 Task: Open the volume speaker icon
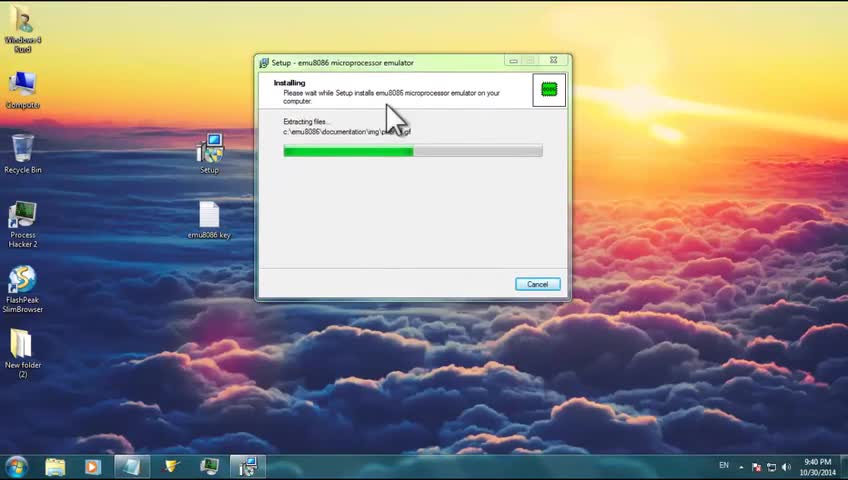786,467
